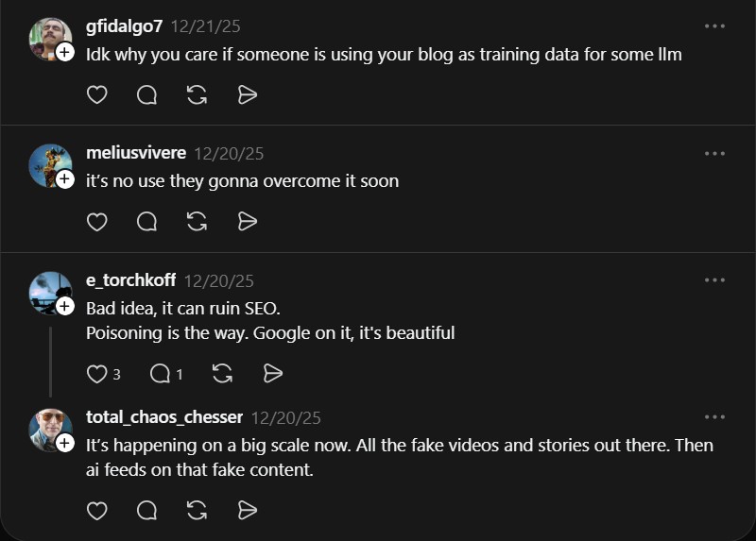Open more options for gfidalgo7's comment

[x=714, y=26]
